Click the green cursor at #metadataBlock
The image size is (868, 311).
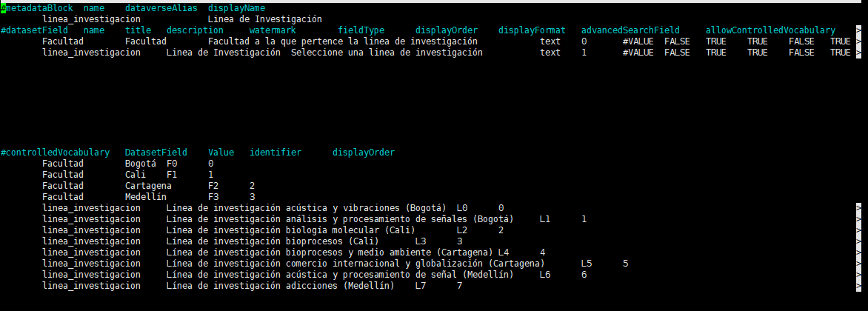click(3, 8)
